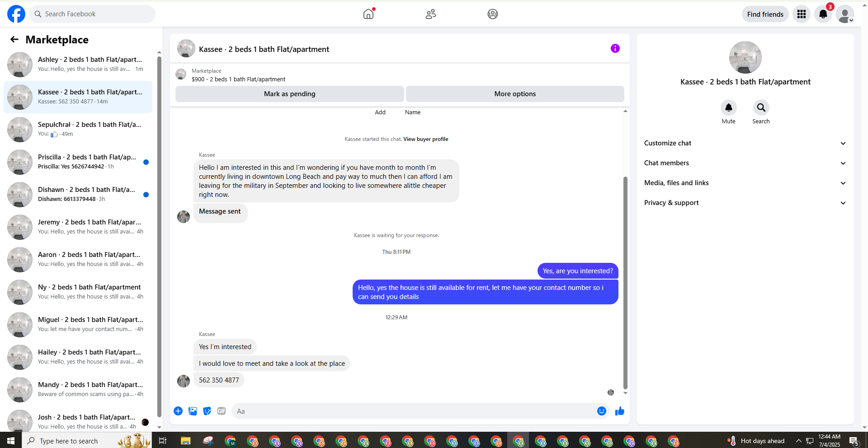
Task: Open the Friends icon in top bar
Action: (x=431, y=14)
